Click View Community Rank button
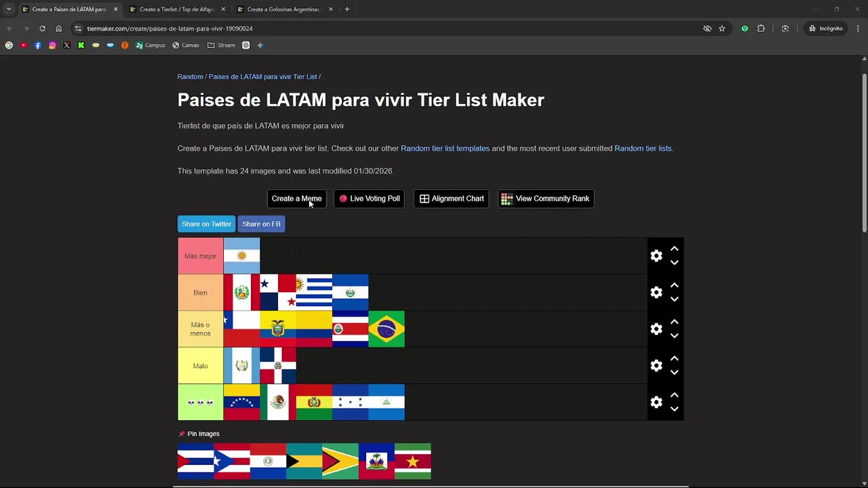Screen dimensions: 868x488 click(545, 199)
